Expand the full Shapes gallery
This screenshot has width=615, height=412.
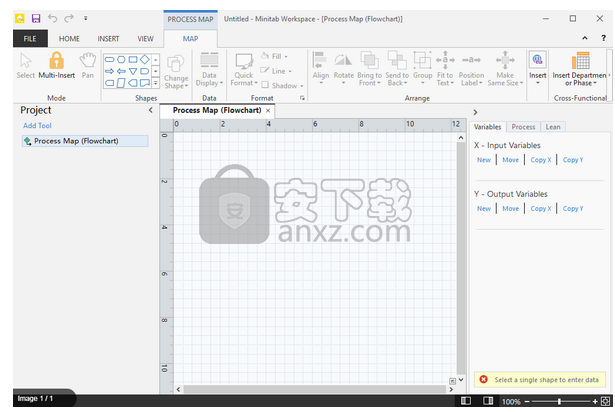(x=156, y=83)
